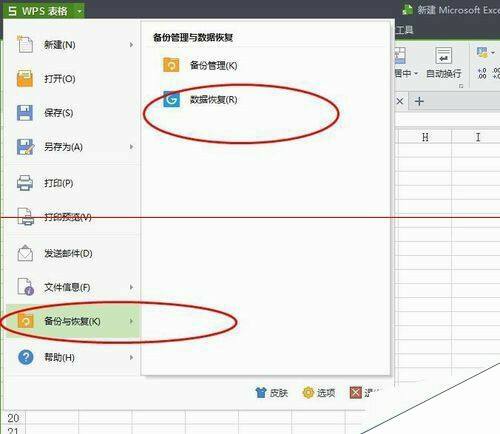The width and height of the screenshot is (500, 434).
Task: Choose the 发送邮件(D) menu entry
Action: click(68, 254)
